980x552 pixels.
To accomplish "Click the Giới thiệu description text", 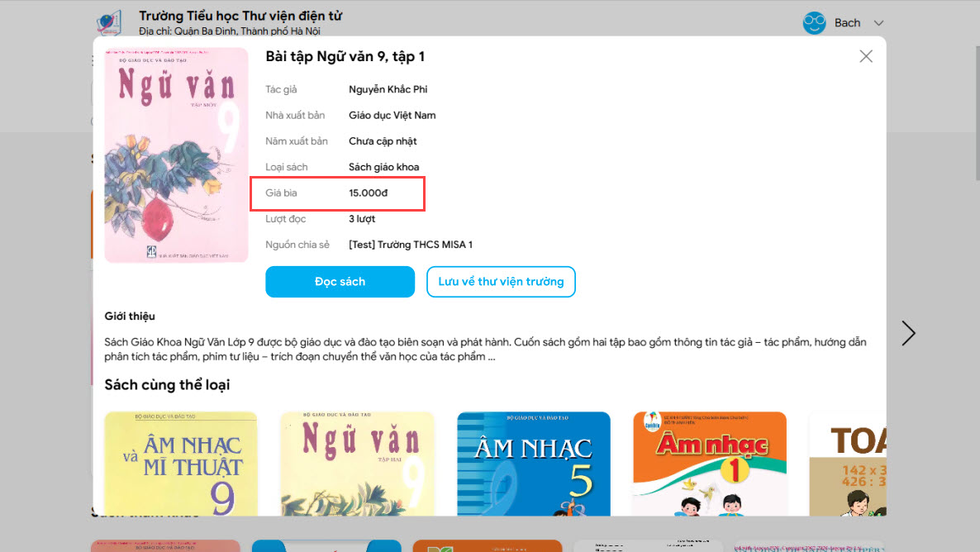I will [485, 350].
